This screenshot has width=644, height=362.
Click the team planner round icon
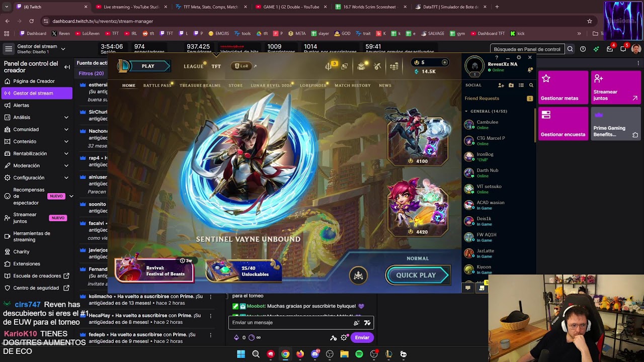coord(358,275)
